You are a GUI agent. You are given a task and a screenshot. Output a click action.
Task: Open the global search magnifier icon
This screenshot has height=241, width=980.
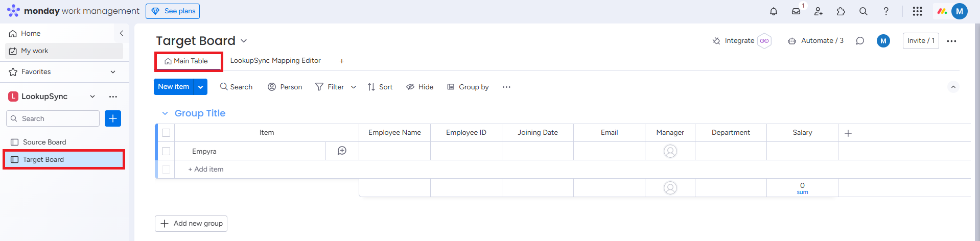point(864,11)
